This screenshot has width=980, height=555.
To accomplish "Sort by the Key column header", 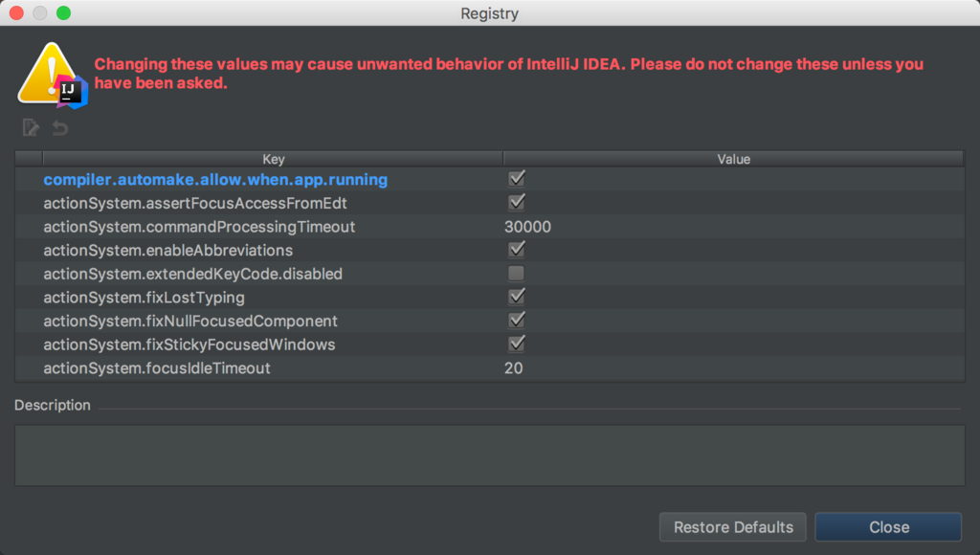I will tap(273, 159).
